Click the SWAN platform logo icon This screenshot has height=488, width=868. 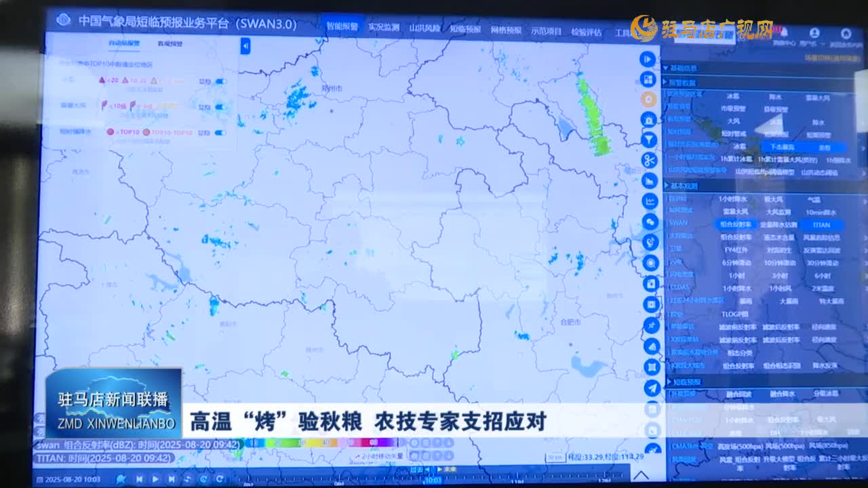pos(63,20)
